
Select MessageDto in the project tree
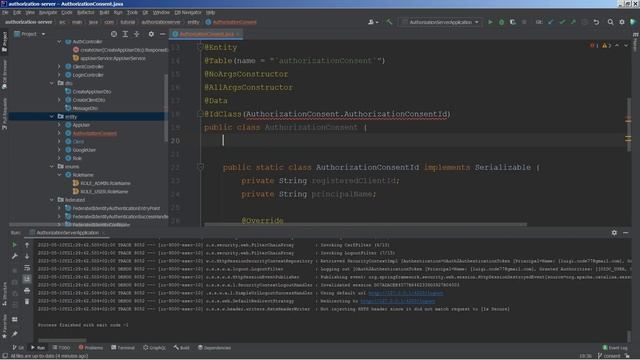[85, 108]
